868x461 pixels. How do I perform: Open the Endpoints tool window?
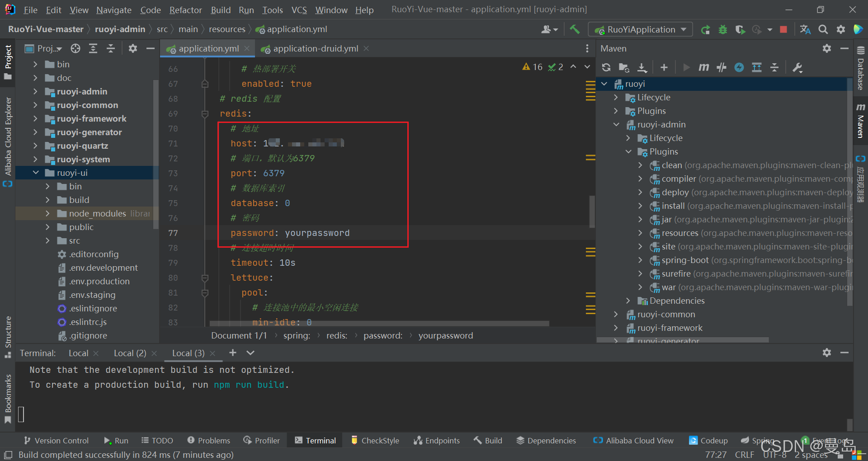click(437, 441)
